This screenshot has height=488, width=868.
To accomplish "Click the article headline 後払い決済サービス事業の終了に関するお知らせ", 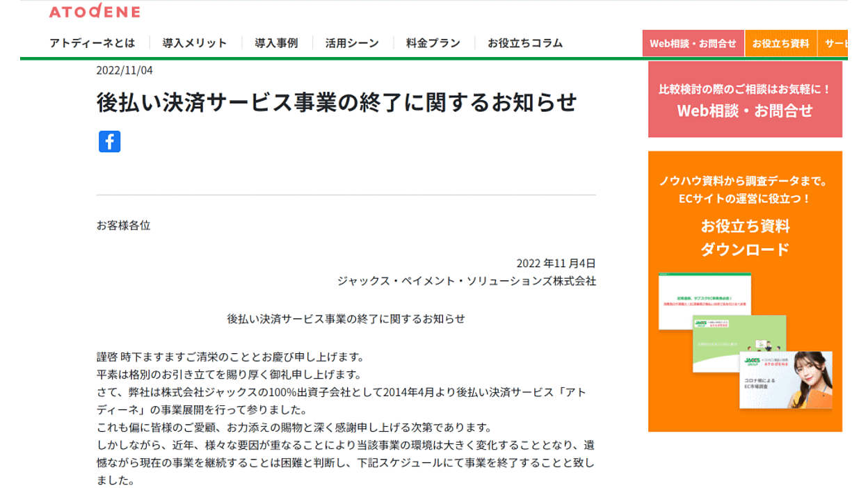I will click(337, 102).
